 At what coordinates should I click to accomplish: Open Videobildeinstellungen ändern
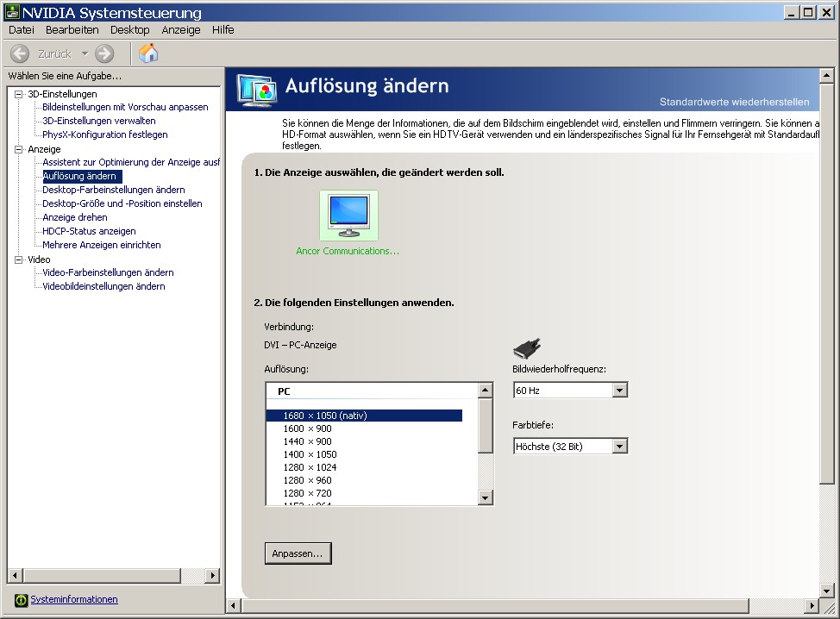tap(104, 286)
